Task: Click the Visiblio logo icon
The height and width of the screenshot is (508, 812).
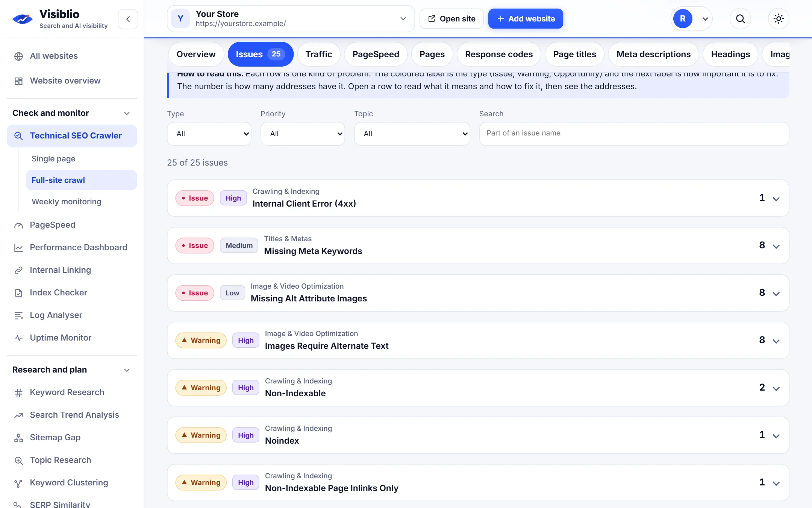Action: pyautogui.click(x=23, y=19)
